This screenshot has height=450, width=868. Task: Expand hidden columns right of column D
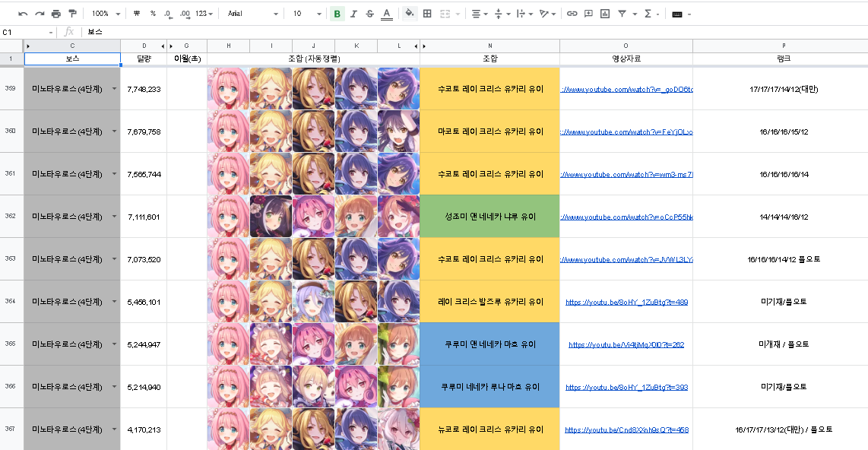(x=163, y=46)
